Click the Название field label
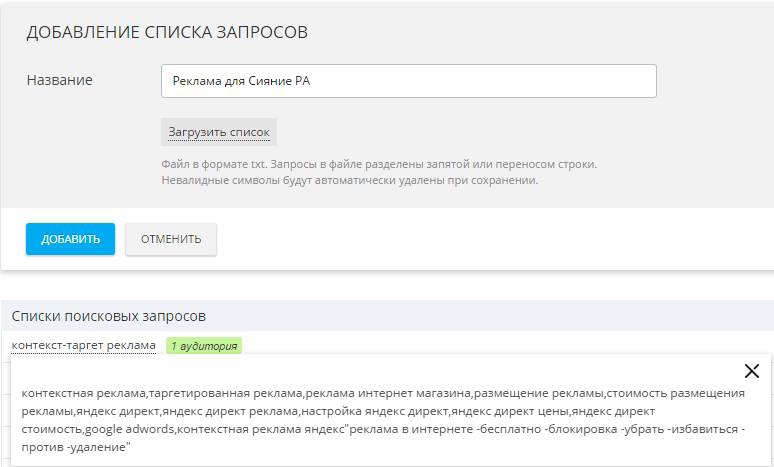This screenshot has height=467, width=774. click(x=60, y=80)
